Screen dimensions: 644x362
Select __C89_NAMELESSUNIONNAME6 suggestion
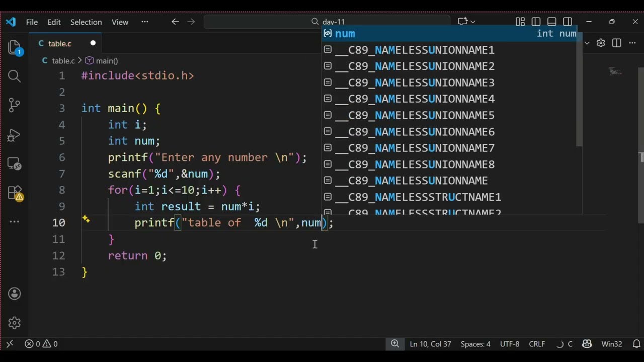449,132
